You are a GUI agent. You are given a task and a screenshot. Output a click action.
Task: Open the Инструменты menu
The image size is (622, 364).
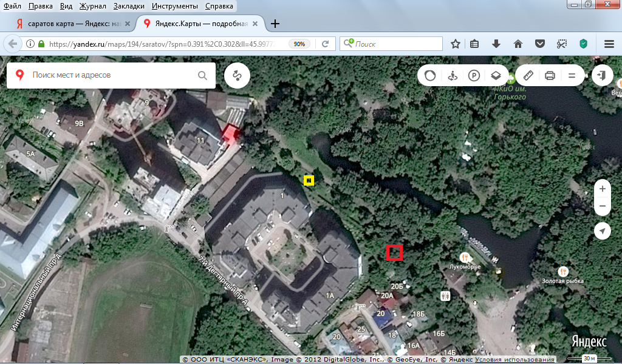pos(174,6)
